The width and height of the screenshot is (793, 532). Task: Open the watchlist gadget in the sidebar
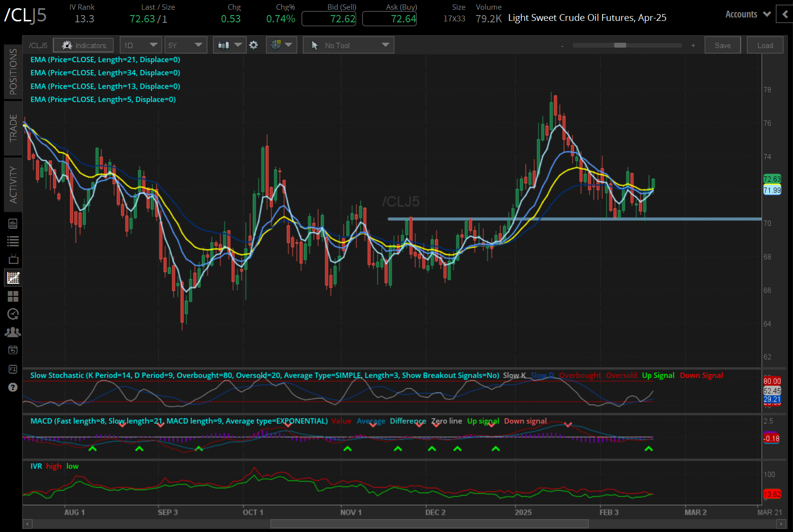click(x=13, y=241)
